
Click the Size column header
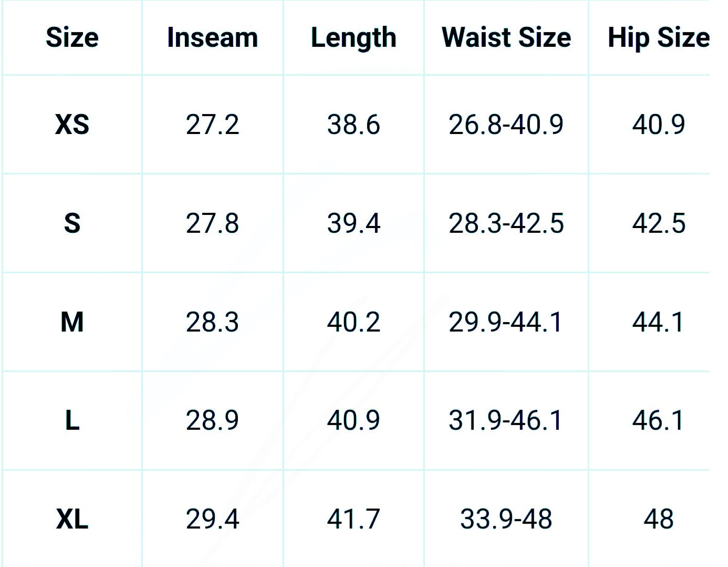point(72,37)
